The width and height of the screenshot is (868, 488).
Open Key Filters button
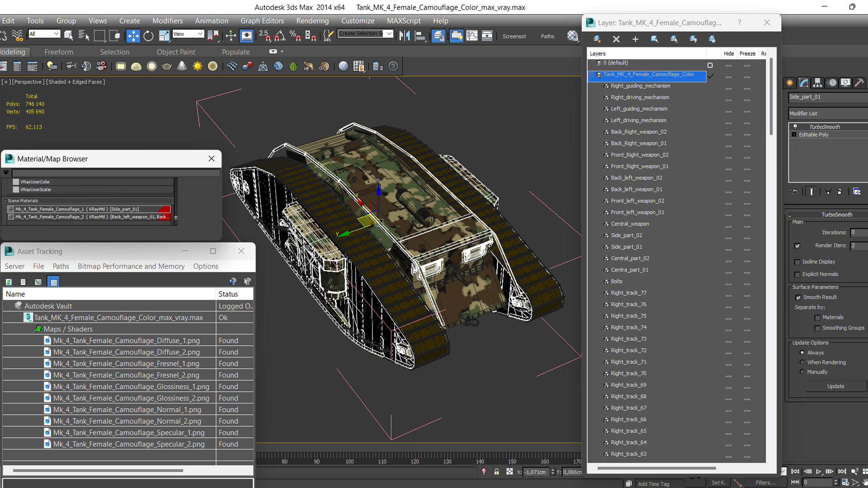click(x=765, y=483)
